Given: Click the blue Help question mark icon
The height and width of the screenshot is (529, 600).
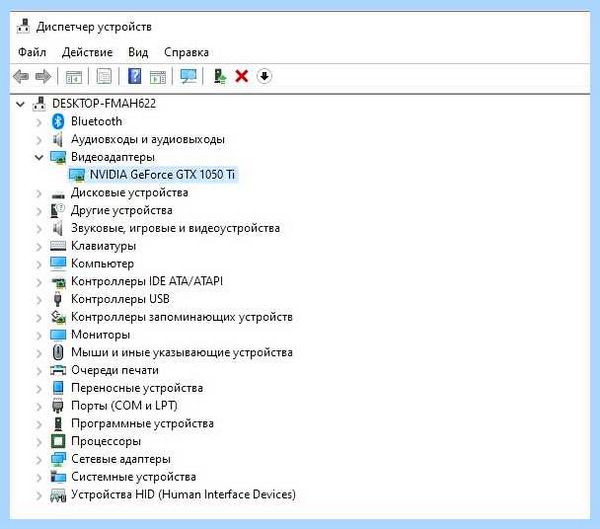Looking at the screenshot, I should click(x=135, y=76).
